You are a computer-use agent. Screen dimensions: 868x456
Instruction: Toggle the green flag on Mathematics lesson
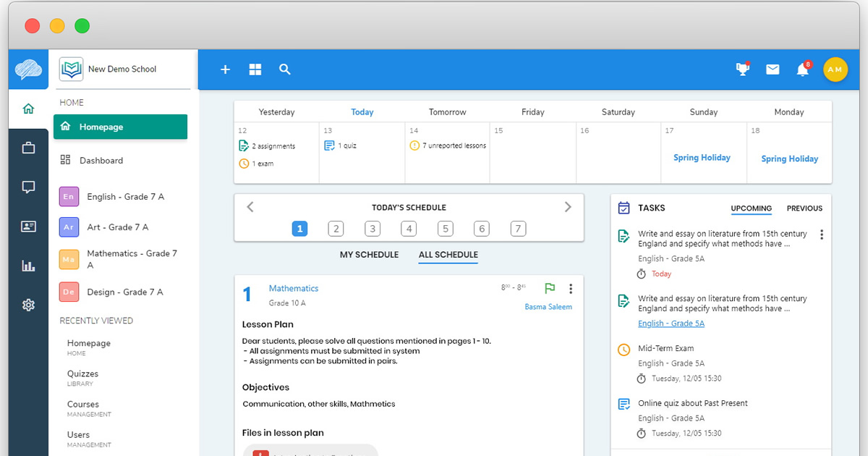point(550,288)
